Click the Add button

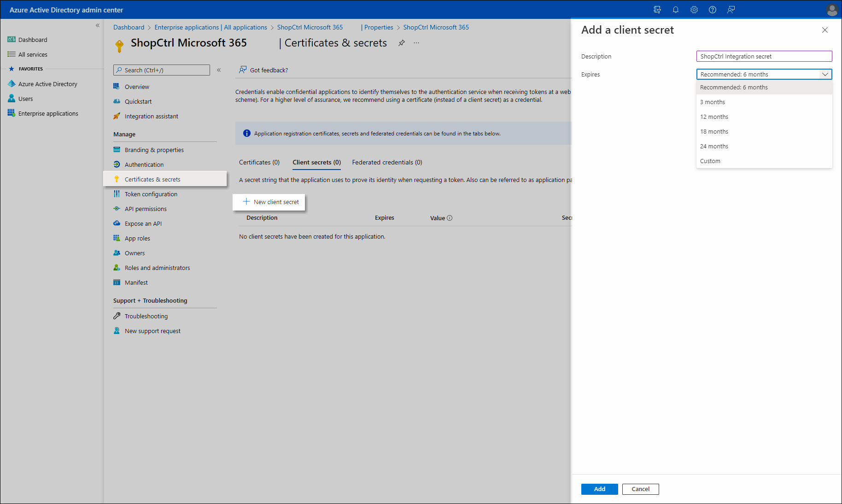[599, 489]
